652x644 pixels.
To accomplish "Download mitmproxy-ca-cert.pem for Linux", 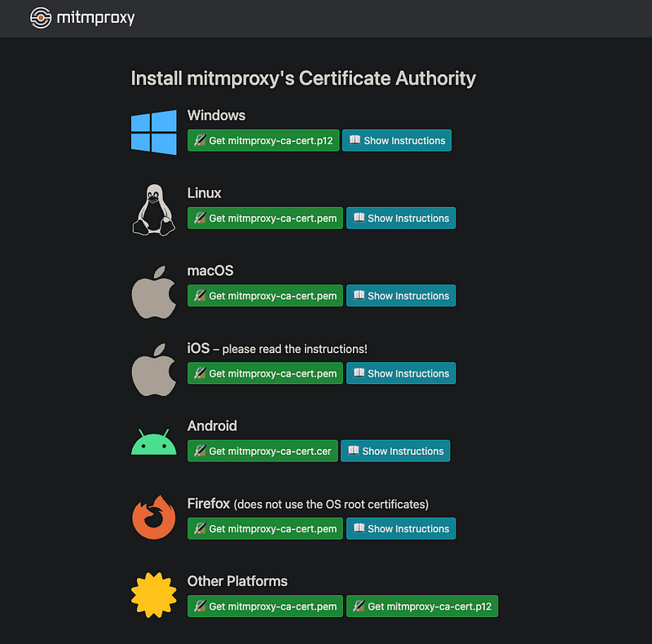I will click(265, 218).
